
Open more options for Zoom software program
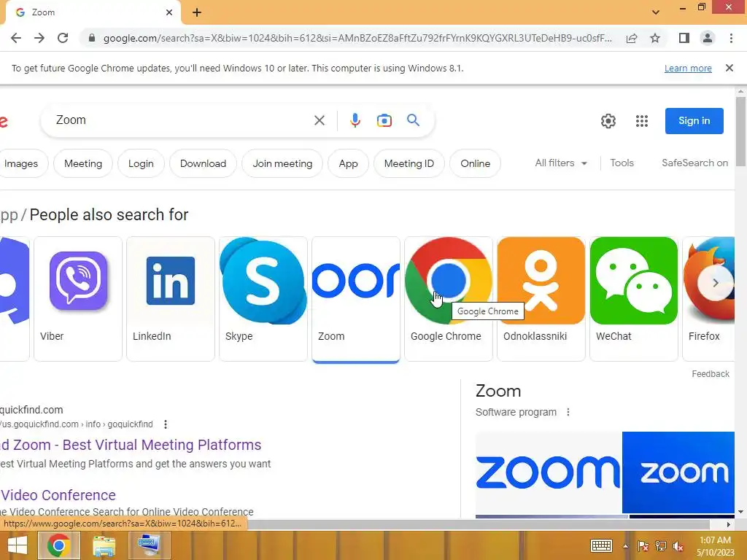click(568, 412)
